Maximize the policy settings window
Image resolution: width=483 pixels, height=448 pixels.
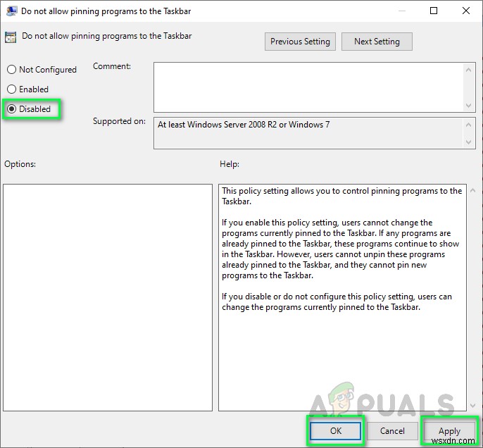(434, 11)
